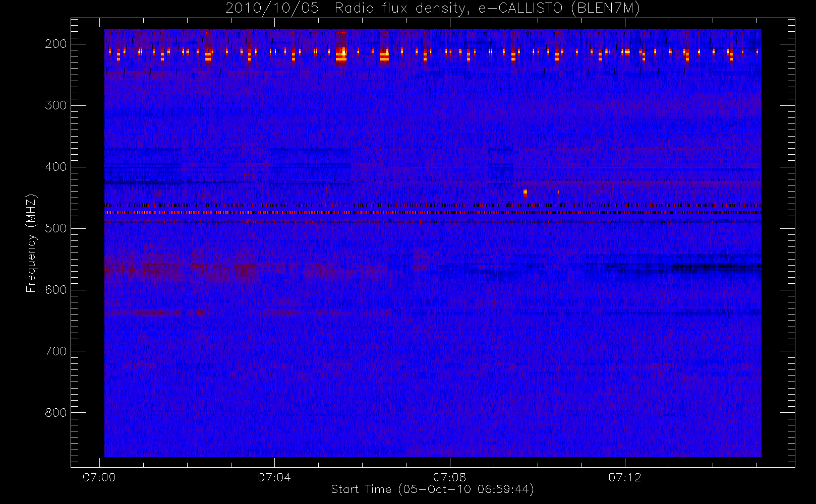This screenshot has height=504, width=816.
Task: Click the 700 frequency tick label
Action: coord(55,351)
